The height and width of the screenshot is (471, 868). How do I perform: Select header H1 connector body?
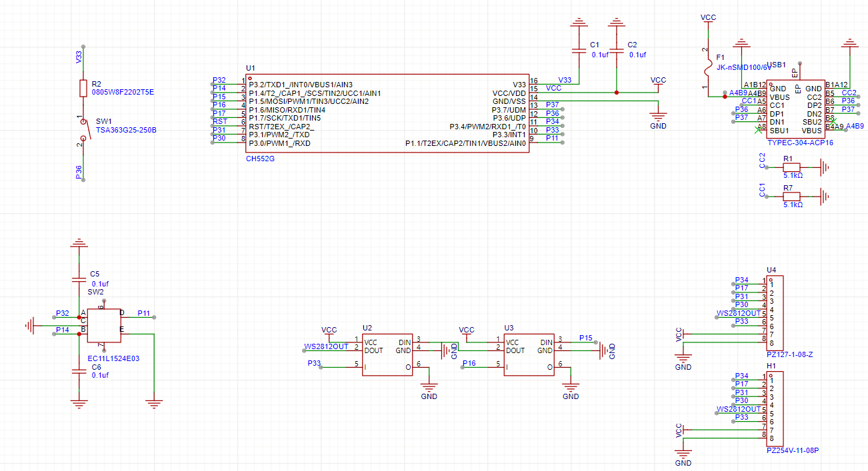[775, 408]
